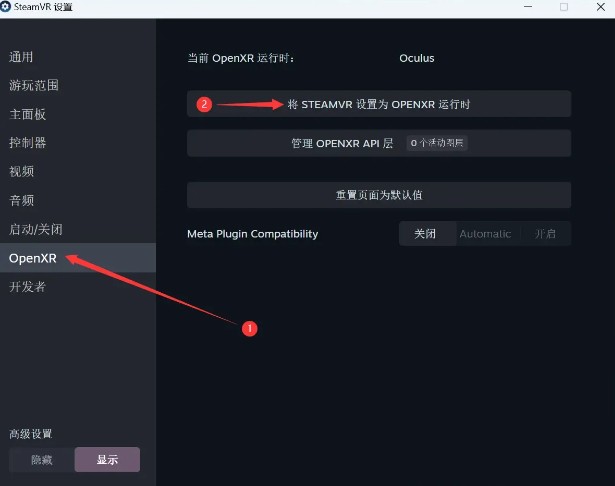This screenshot has height=486, width=615.
Task: Maximize the SteamVR settings window
Action: [x=564, y=7]
